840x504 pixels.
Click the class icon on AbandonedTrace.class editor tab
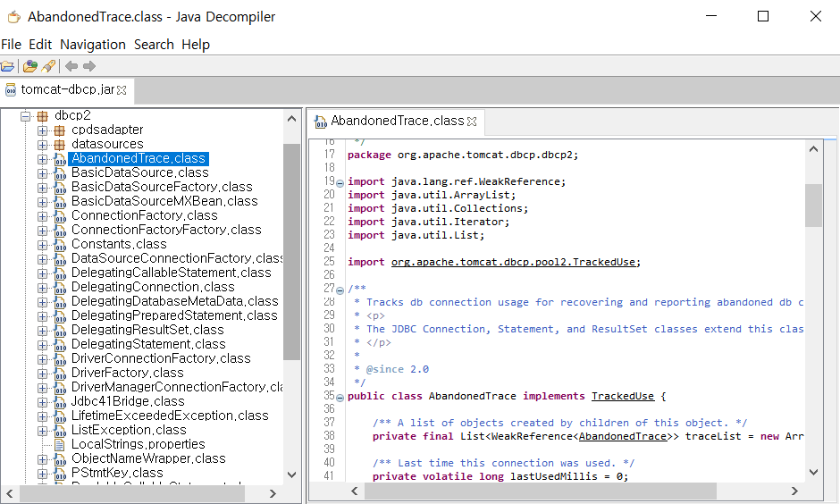(x=320, y=122)
